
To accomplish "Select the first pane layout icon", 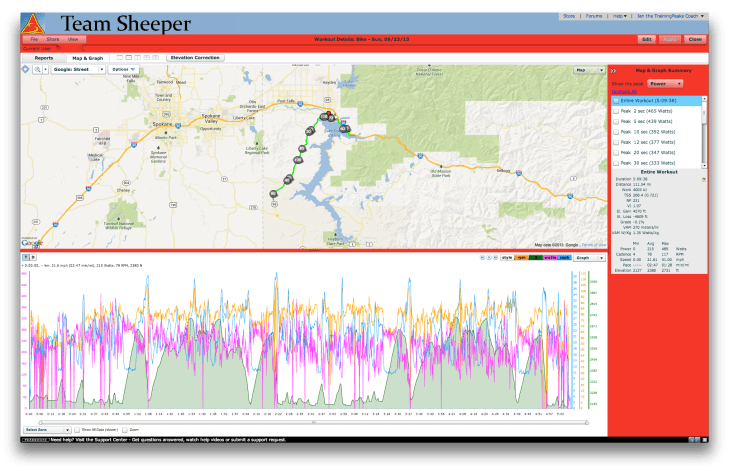I will coord(120,58).
